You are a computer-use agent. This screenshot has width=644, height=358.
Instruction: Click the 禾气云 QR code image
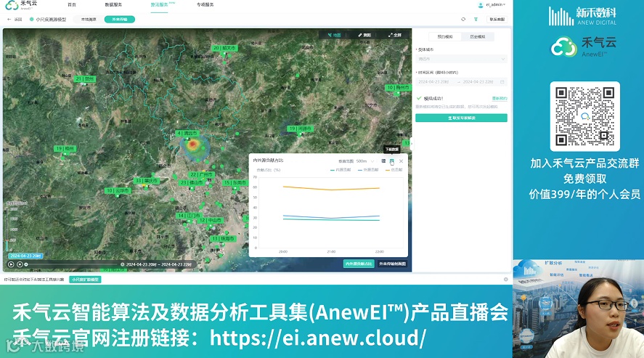585,116
